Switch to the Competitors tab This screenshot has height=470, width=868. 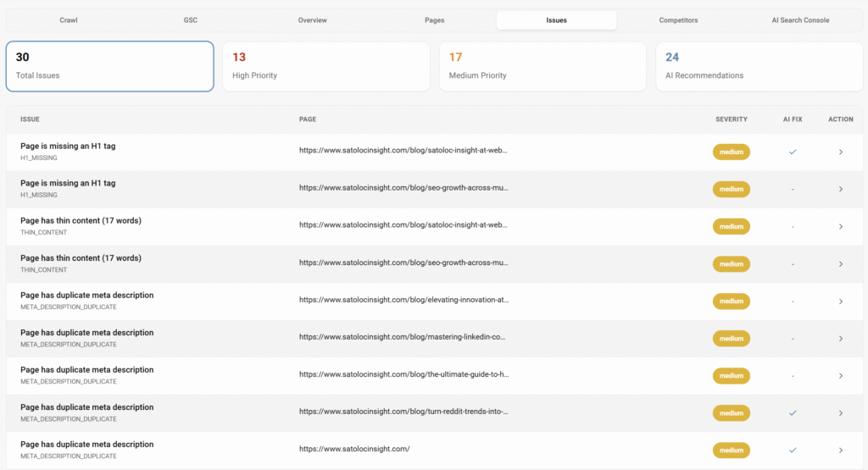coord(678,20)
